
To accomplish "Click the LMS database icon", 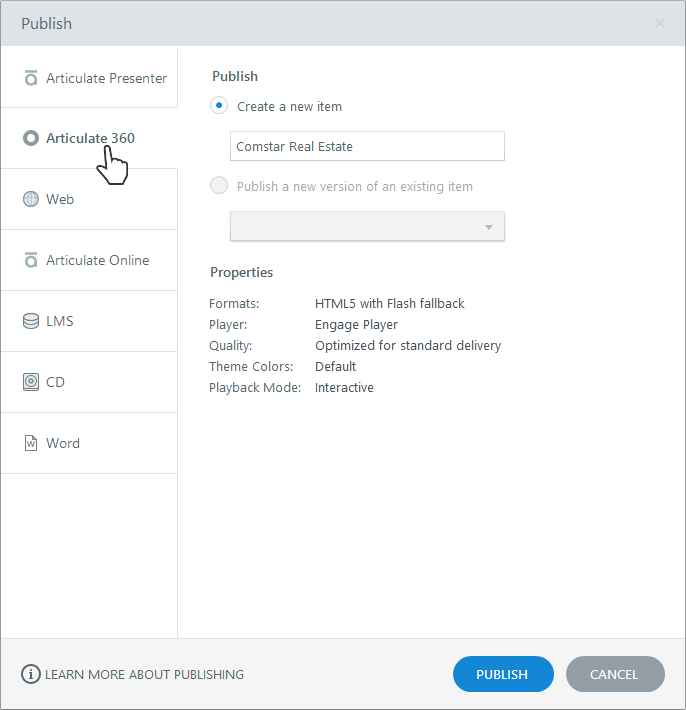I will tap(31, 321).
